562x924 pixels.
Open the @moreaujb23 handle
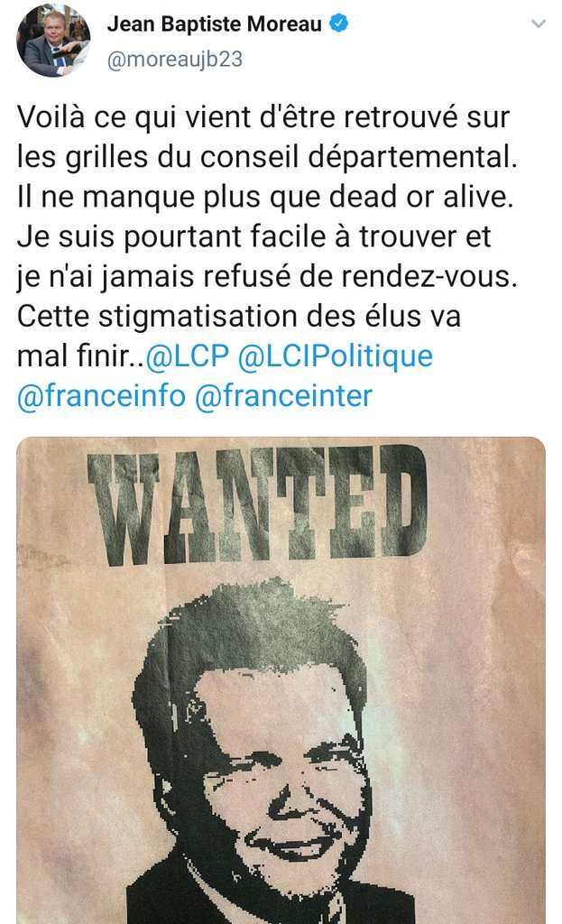point(174,60)
